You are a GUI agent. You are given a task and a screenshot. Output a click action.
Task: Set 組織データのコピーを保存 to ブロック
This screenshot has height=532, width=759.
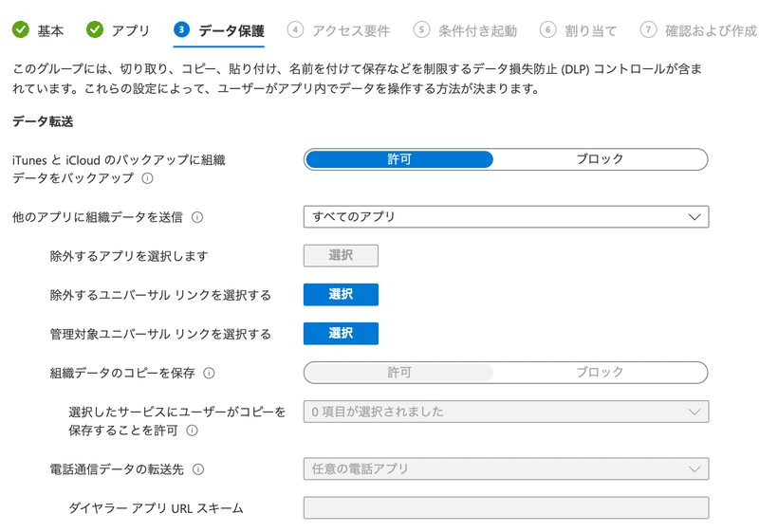[x=600, y=373]
